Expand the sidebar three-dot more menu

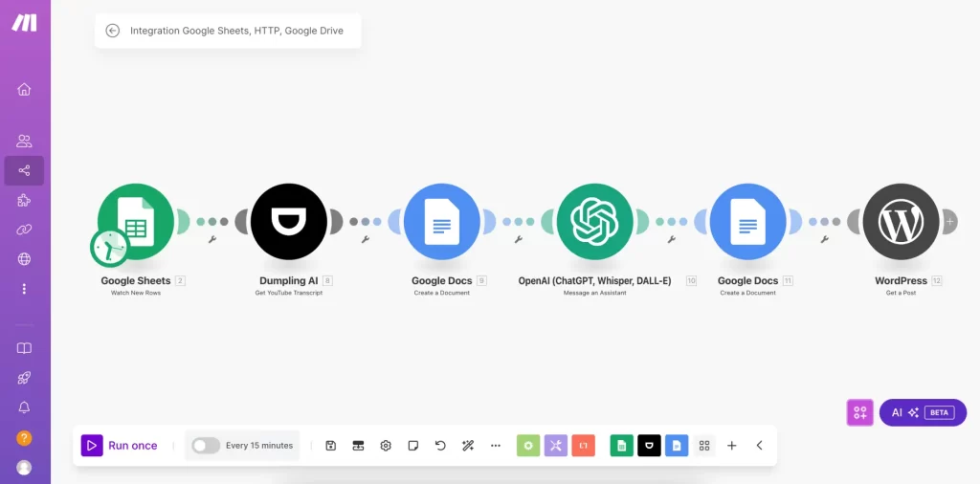click(24, 289)
